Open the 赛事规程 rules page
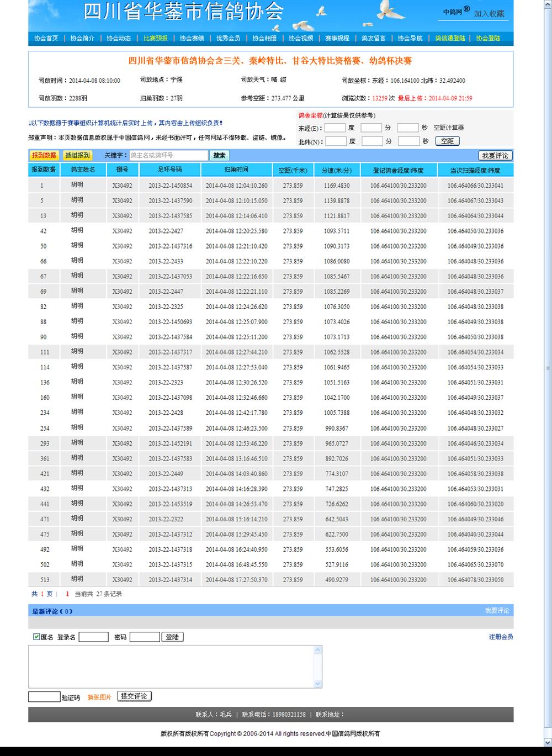The image size is (552, 756). coord(337,38)
